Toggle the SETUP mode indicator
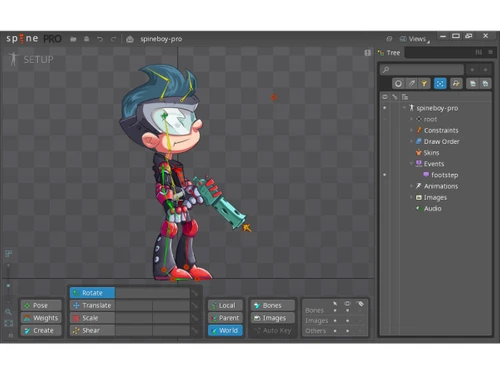This screenshot has height=375, width=500. 31,59
